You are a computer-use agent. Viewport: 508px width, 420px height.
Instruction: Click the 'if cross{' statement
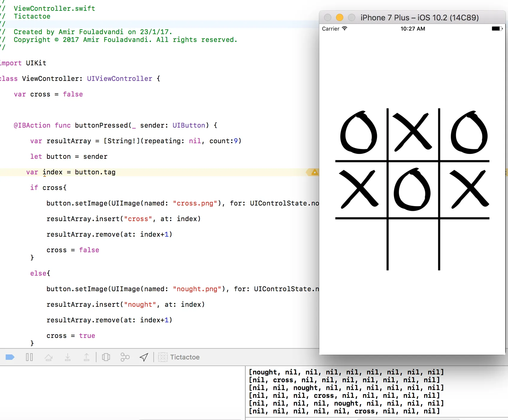(x=48, y=188)
